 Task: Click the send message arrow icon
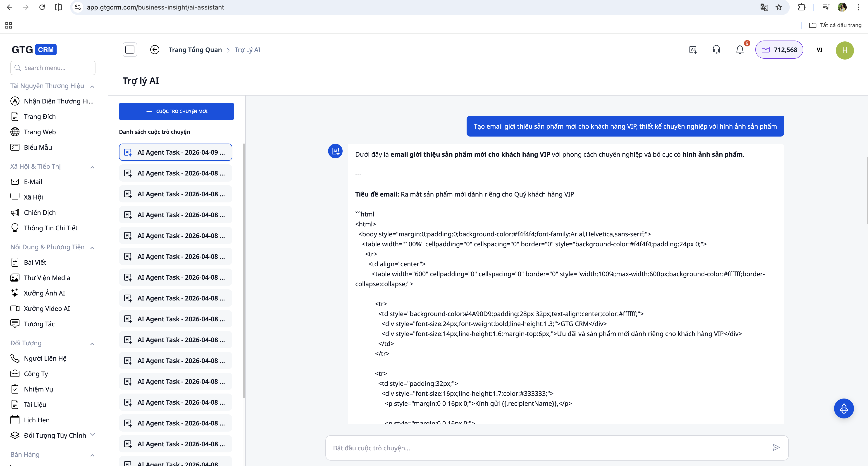tap(776, 447)
